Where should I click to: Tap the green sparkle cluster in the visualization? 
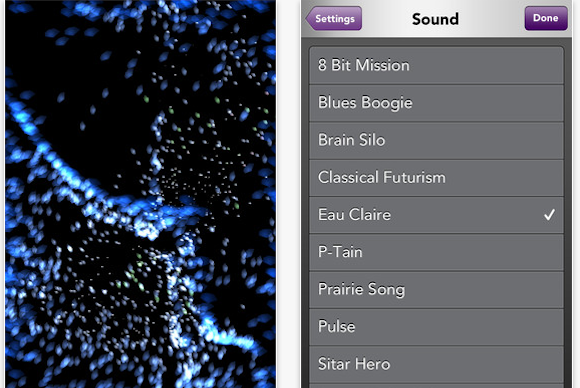(x=135, y=276)
